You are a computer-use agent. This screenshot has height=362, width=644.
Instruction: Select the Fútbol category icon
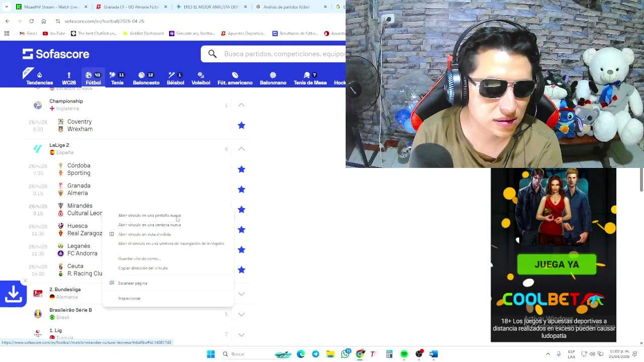click(x=89, y=75)
